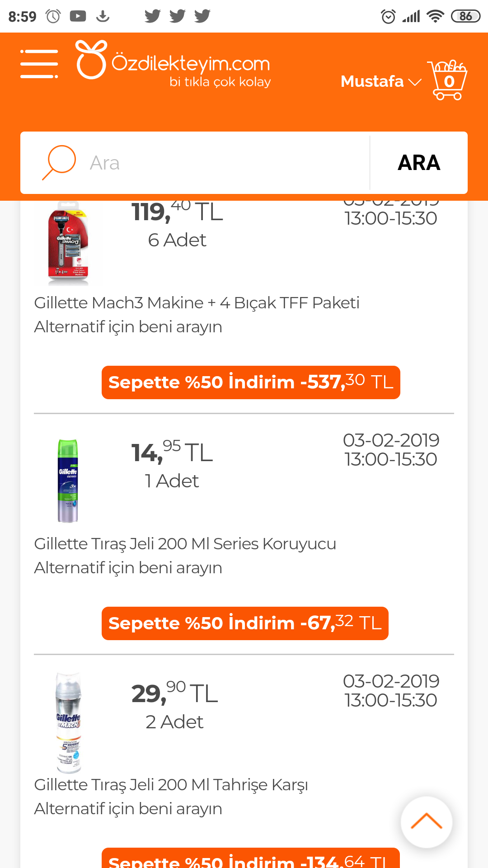
Task: Tap the -537,30 TL discount badge
Action: 251,382
